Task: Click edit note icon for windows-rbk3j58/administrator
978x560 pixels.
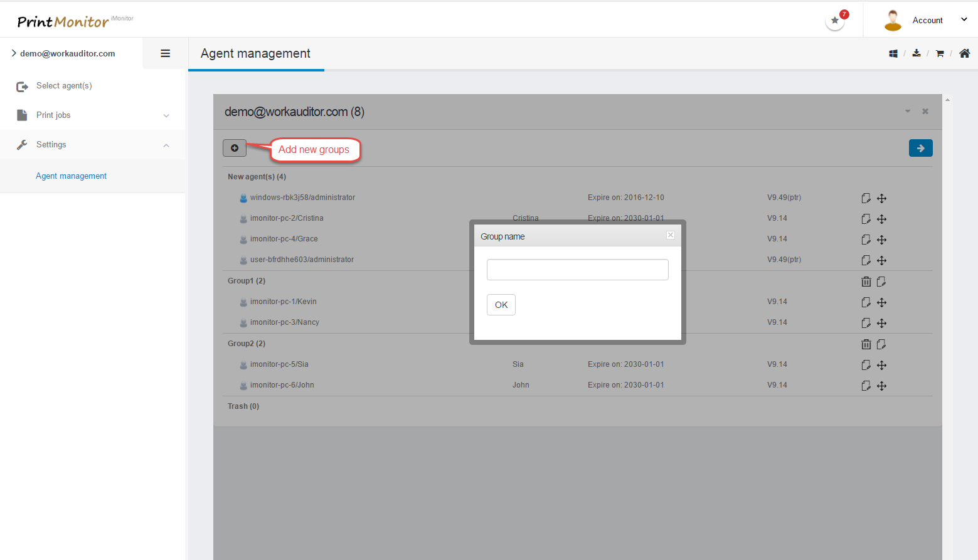Action: coord(866,198)
